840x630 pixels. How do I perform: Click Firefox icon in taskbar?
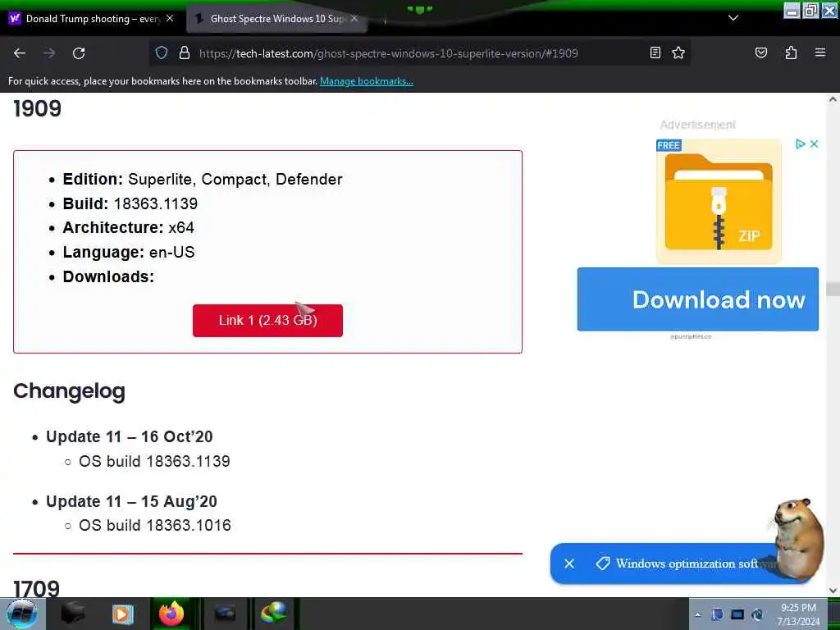tap(171, 614)
